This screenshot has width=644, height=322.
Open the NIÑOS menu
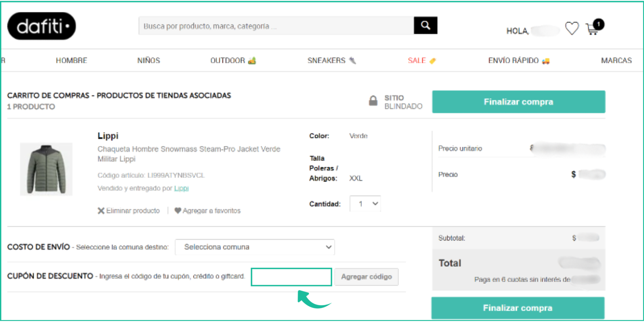tap(148, 61)
